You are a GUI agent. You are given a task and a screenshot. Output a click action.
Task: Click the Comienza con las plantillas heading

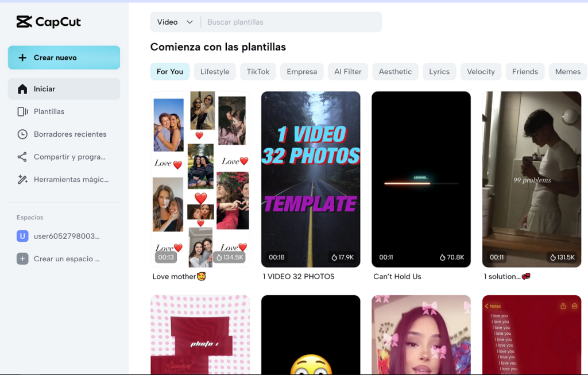point(218,47)
